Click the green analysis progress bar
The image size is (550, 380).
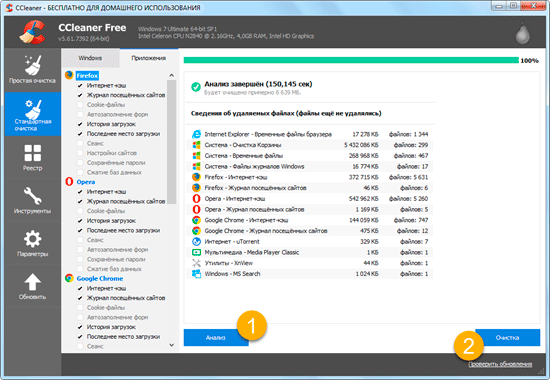click(351, 60)
